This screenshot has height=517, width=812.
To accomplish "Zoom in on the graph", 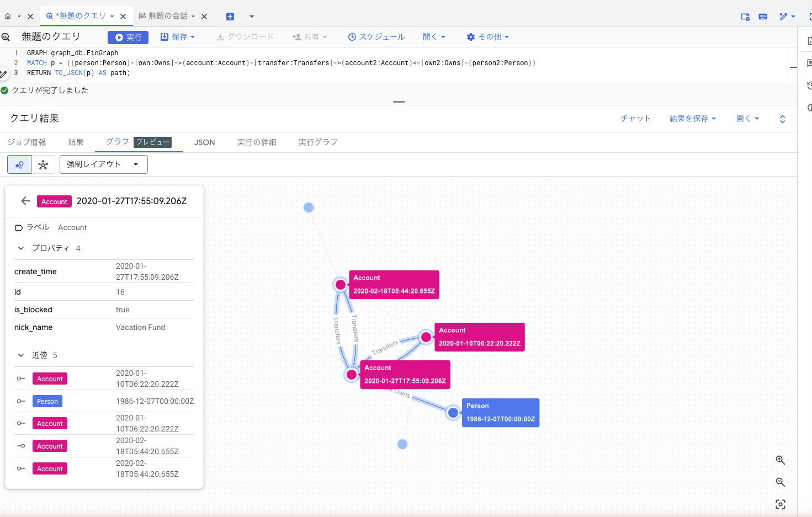I will point(781,460).
